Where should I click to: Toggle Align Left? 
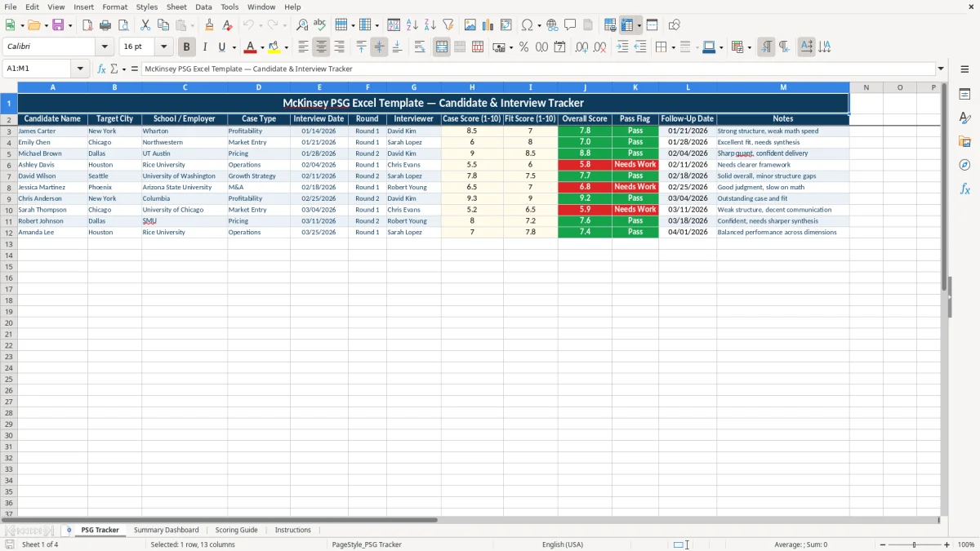(x=303, y=47)
